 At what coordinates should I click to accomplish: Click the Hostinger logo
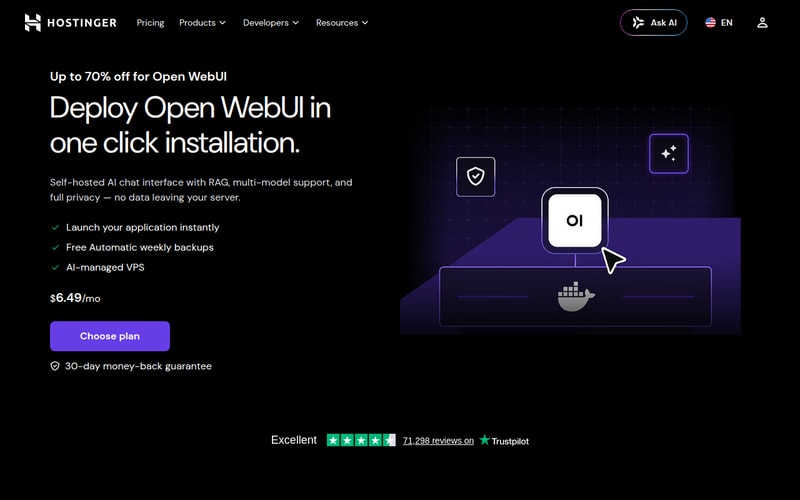pos(70,22)
